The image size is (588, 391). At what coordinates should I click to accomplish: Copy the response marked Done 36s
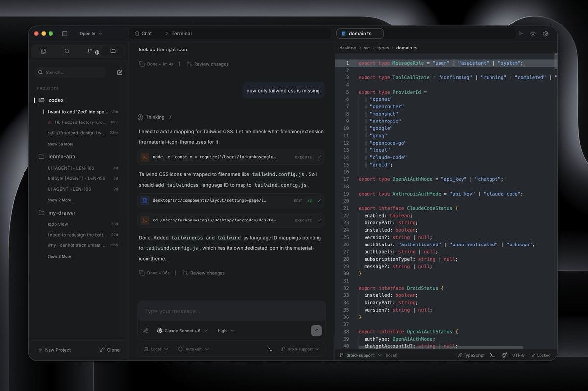[x=142, y=273]
